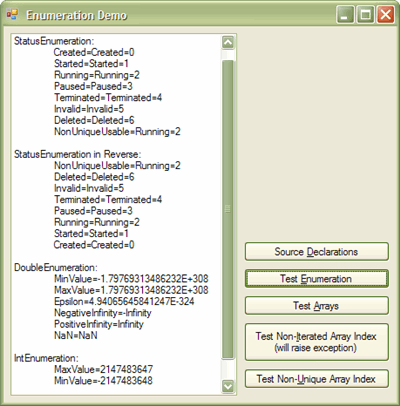Open Source Declarations

pos(317,252)
